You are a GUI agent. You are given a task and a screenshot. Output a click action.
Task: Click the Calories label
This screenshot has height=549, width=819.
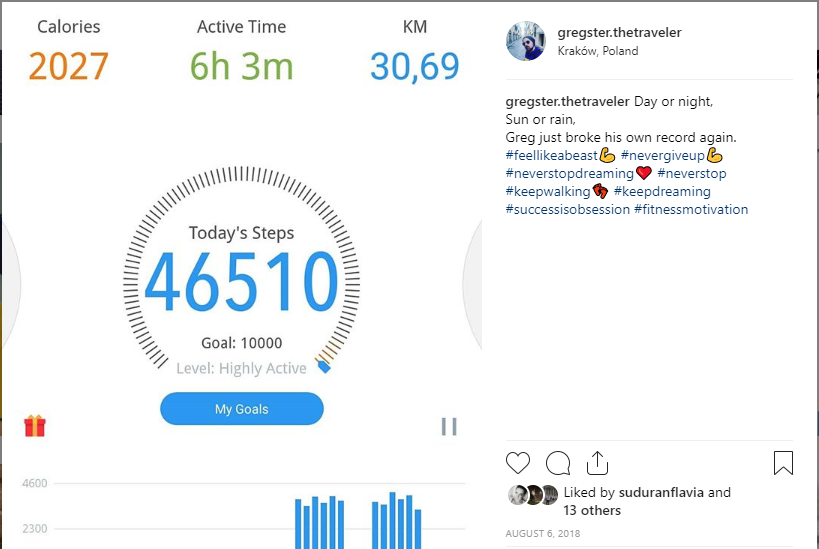point(68,27)
